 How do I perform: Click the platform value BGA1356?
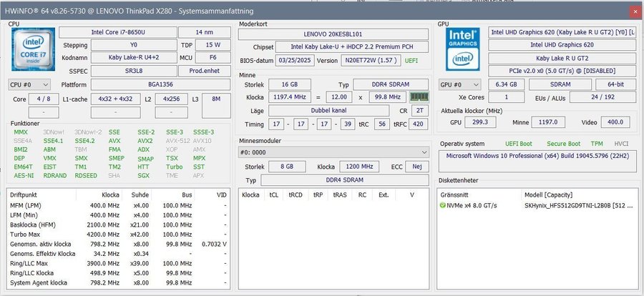point(160,84)
